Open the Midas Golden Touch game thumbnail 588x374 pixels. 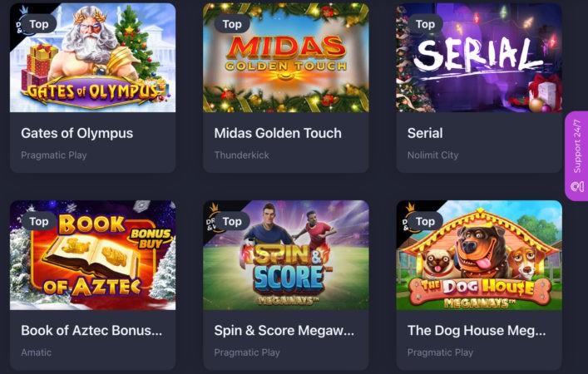[x=286, y=57]
